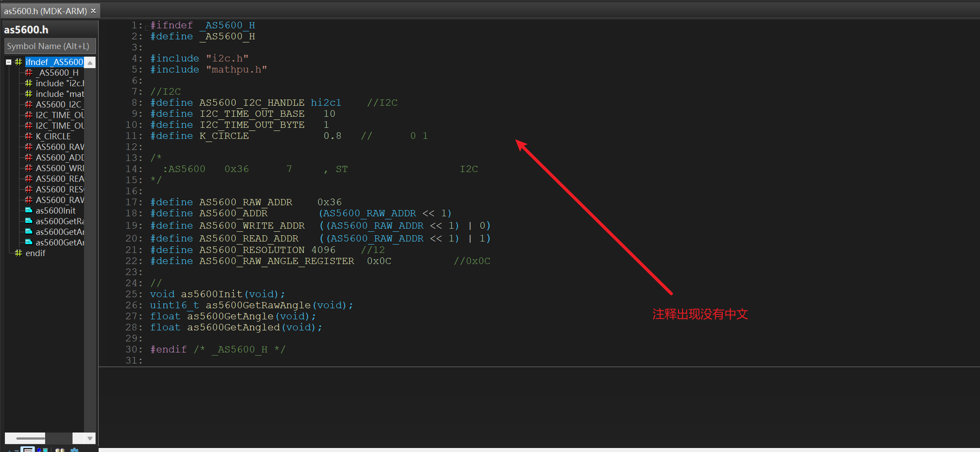Click the //I2C comment on line 7
This screenshot has height=452, width=980.
pyautogui.click(x=166, y=92)
